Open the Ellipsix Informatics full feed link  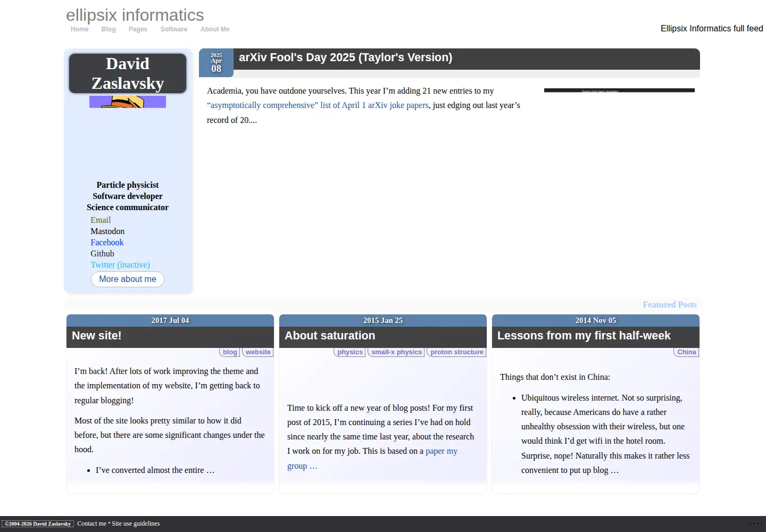click(712, 29)
